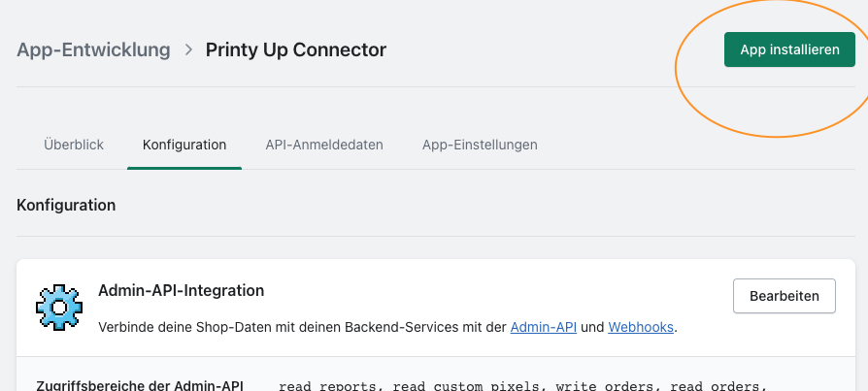Screen dimensions: 868x391
Task: Click the Zugriffsbereiche der Admin-API label
Action: (x=140, y=385)
